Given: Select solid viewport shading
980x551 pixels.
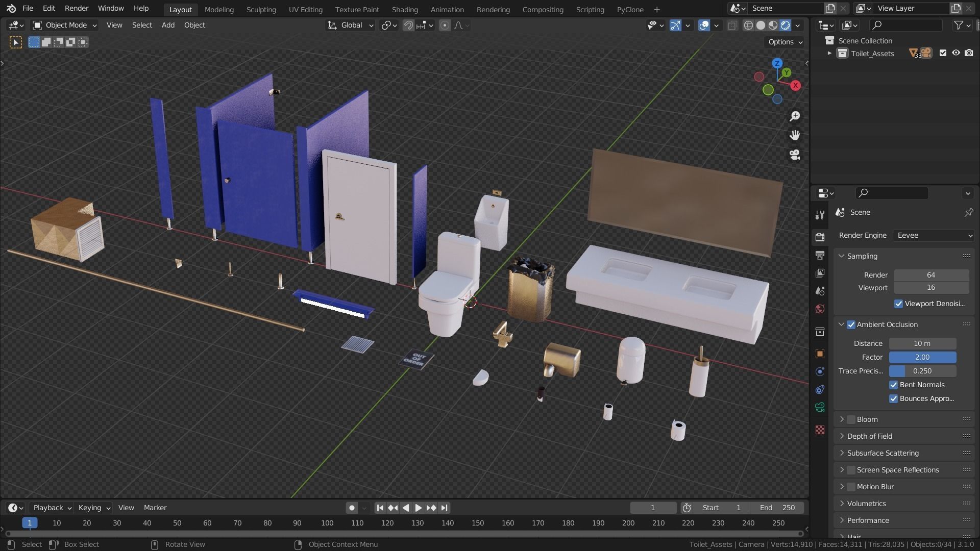Looking at the screenshot, I should (x=761, y=26).
